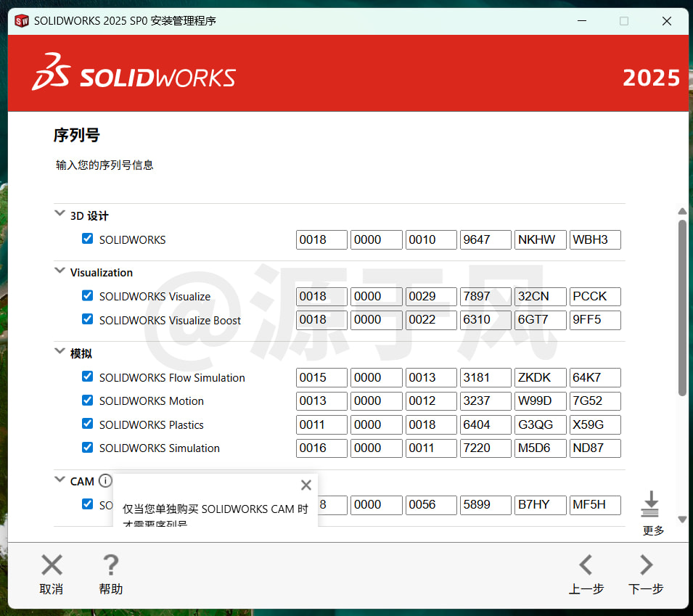This screenshot has width=693, height=616.
Task: Select the SOLIDWORKS Flow Simulation label
Action: [172, 378]
